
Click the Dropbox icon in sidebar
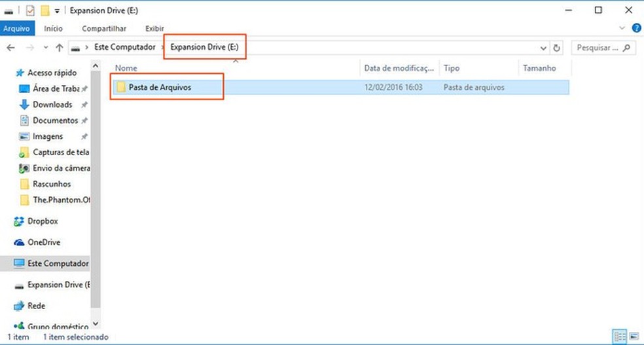coord(19,222)
